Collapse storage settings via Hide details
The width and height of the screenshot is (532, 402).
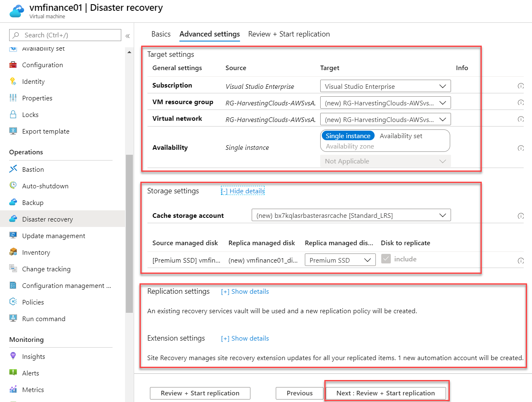(243, 191)
